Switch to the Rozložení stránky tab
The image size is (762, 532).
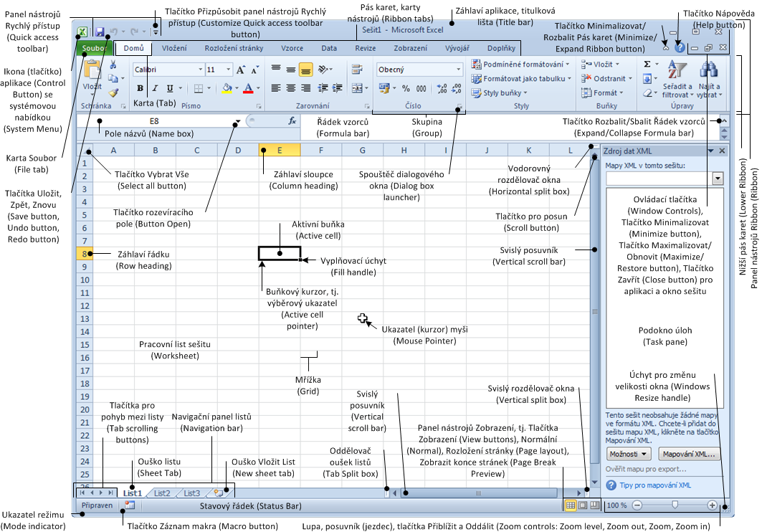[x=234, y=48]
